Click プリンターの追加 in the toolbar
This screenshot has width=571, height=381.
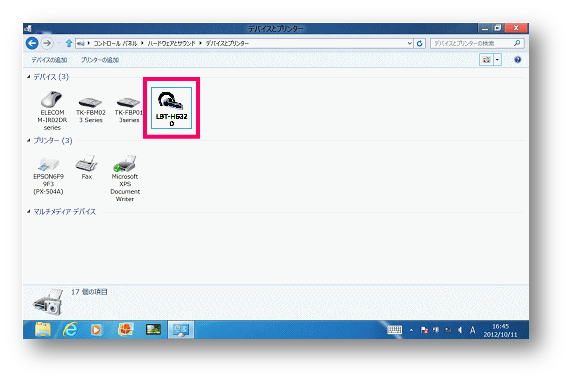click(x=100, y=60)
